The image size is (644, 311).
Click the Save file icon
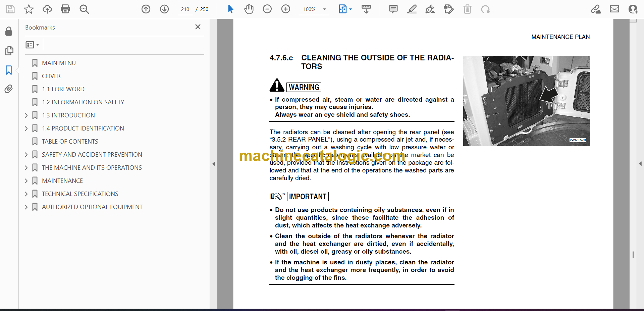(x=10, y=9)
